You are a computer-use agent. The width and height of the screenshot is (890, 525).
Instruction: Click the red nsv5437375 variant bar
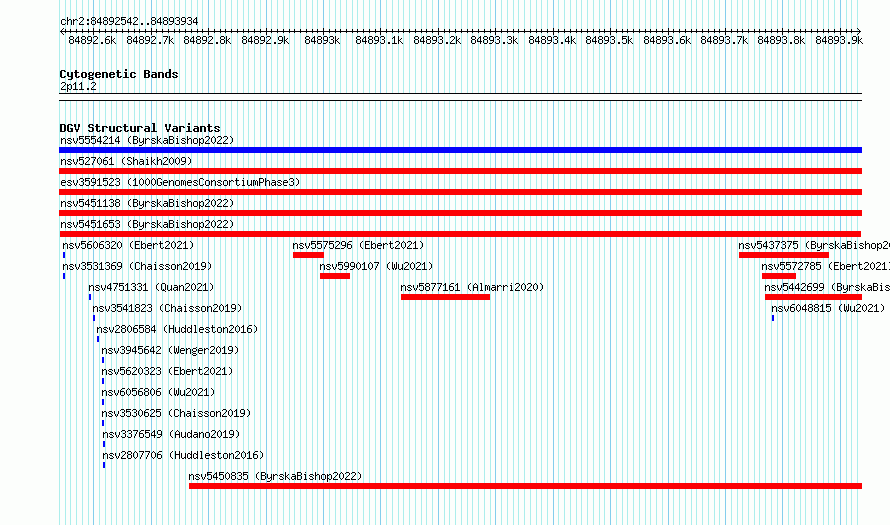pos(784,255)
